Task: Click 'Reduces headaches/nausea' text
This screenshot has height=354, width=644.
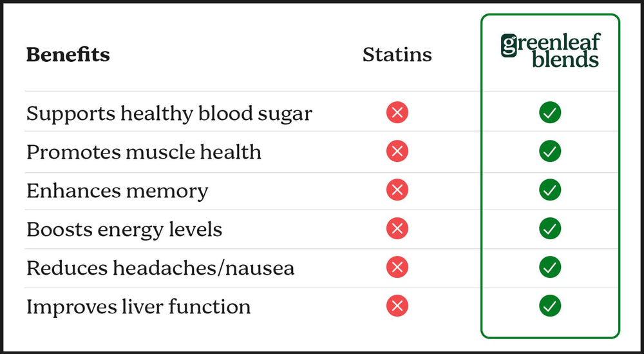Action: pyautogui.click(x=160, y=268)
